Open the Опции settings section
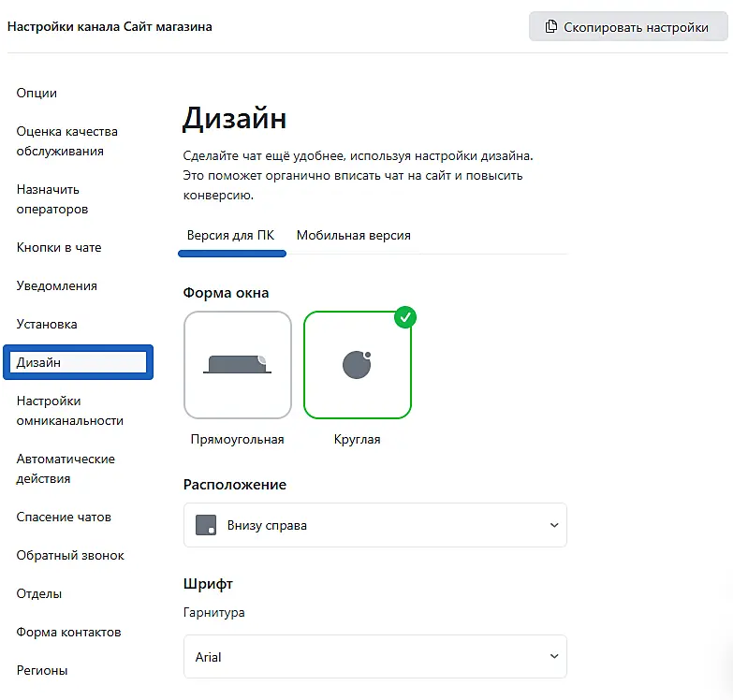The height and width of the screenshot is (700, 733). coord(37,94)
